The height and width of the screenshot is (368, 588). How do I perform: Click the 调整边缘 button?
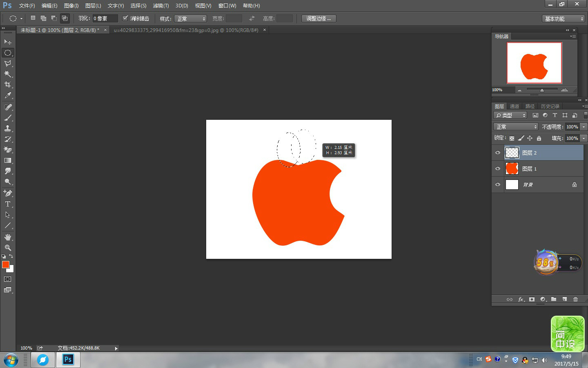(x=318, y=18)
